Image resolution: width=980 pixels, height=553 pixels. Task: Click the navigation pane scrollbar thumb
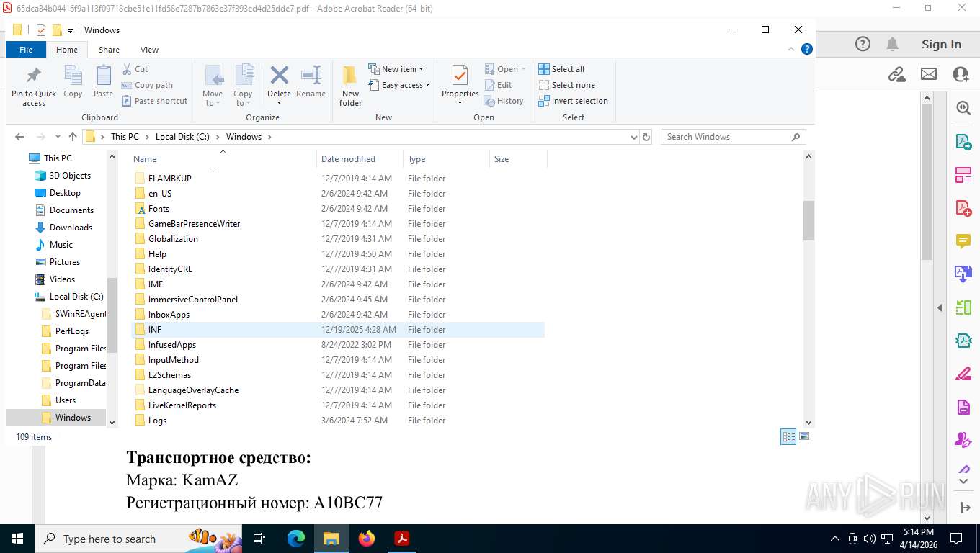[x=112, y=315]
